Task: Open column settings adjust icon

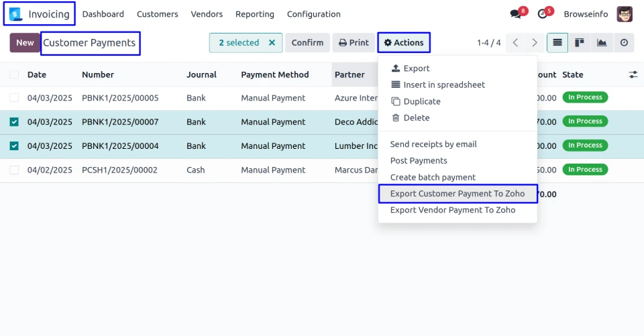Action: pos(633,74)
